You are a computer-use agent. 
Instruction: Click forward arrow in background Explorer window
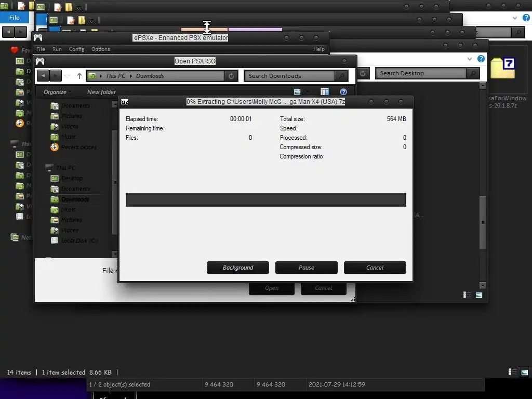coord(21,32)
